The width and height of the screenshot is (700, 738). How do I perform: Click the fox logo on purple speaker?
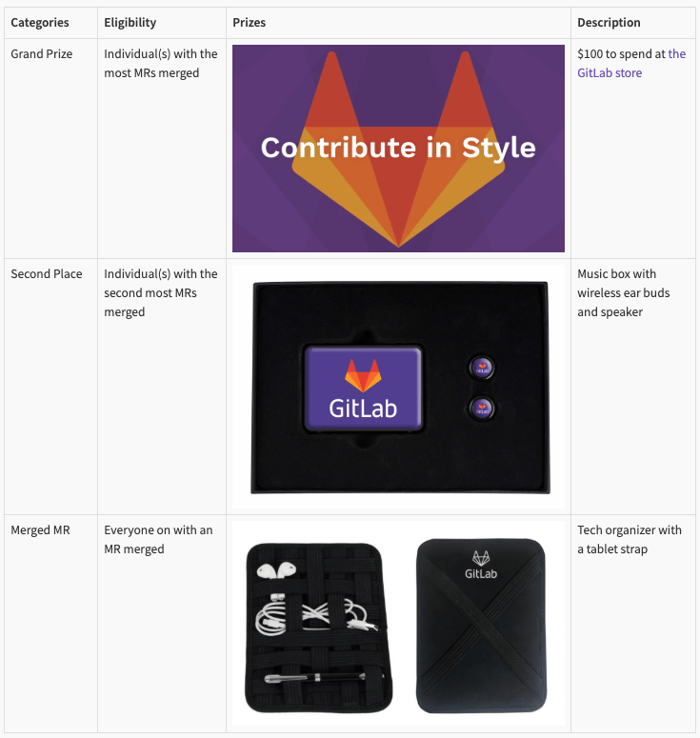[363, 375]
